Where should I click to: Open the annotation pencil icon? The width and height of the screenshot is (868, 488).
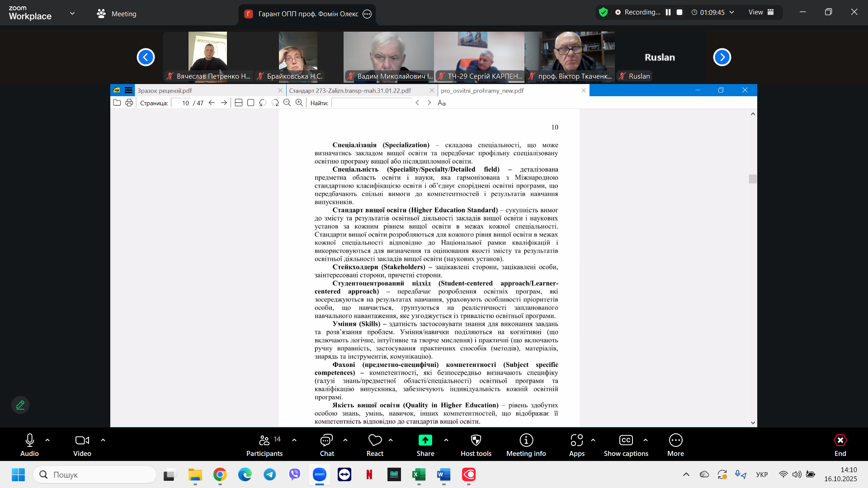coord(20,405)
